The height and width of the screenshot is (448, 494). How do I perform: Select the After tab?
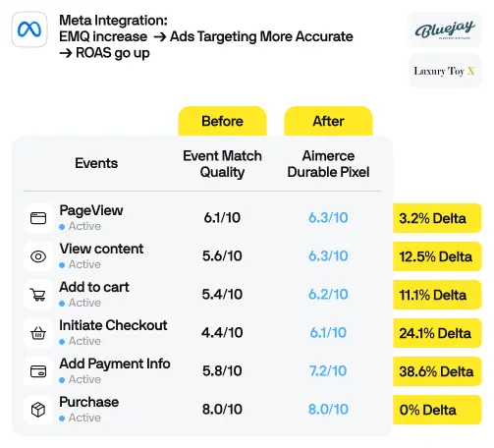click(x=328, y=121)
